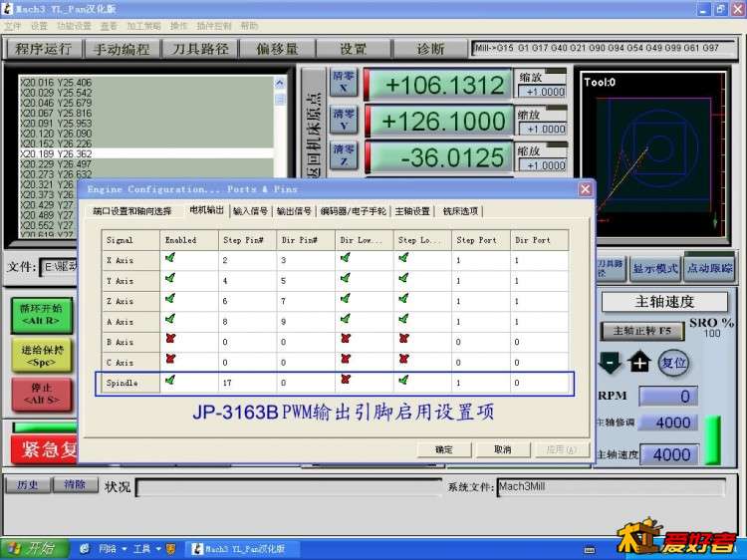Click red 停止 Alt S button
Viewport: 747px width, 560px height.
(x=42, y=394)
